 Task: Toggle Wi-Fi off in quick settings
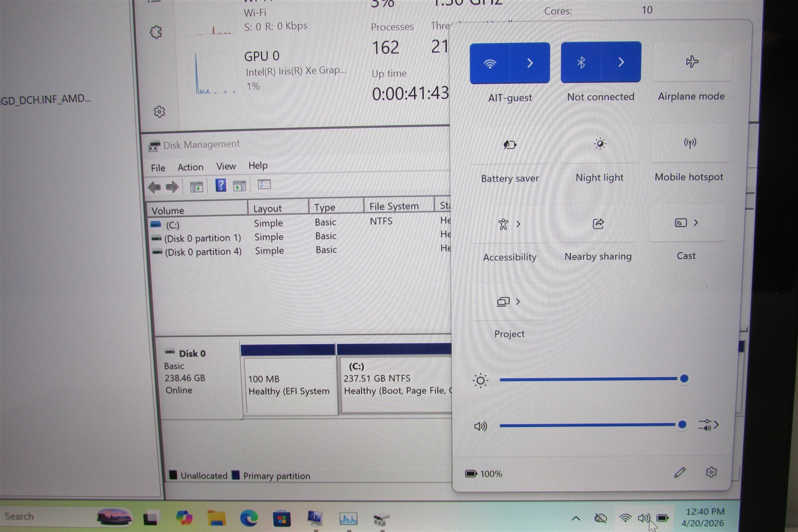490,63
